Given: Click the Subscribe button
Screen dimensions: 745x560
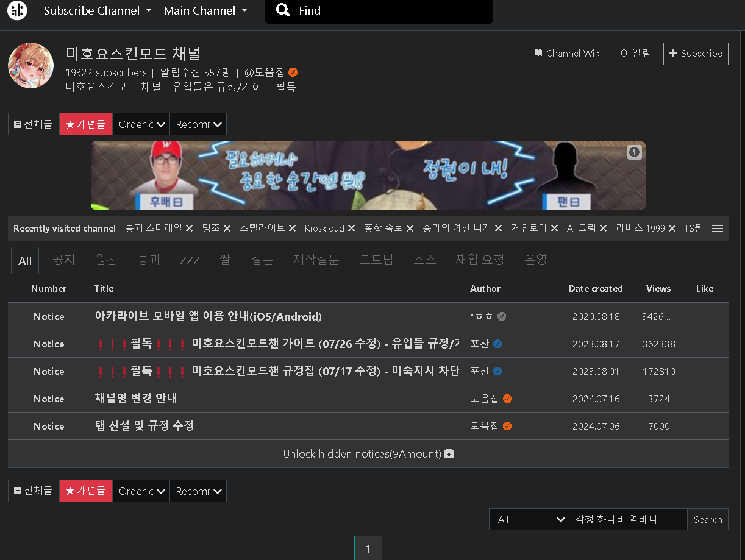Looking at the screenshot, I should [696, 54].
